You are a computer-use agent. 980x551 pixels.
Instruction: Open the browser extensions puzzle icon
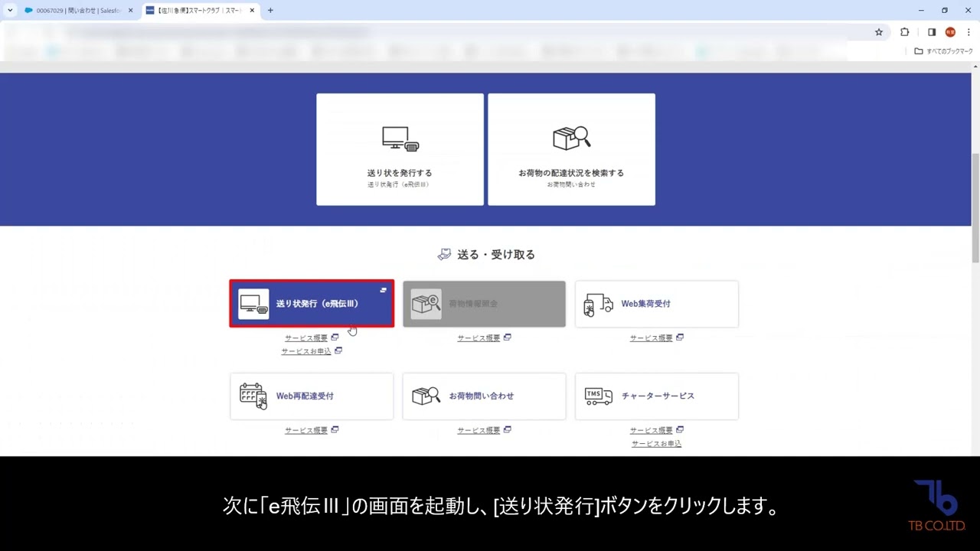click(x=904, y=32)
